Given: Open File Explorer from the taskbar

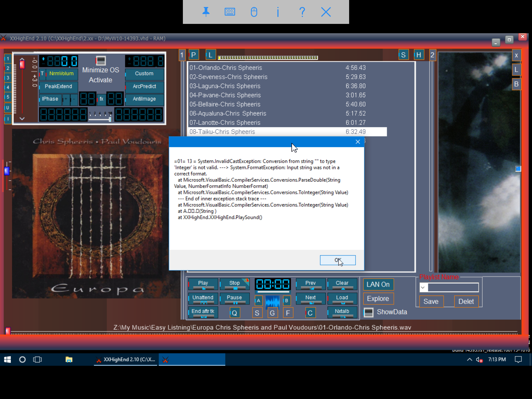Looking at the screenshot, I should [x=69, y=360].
